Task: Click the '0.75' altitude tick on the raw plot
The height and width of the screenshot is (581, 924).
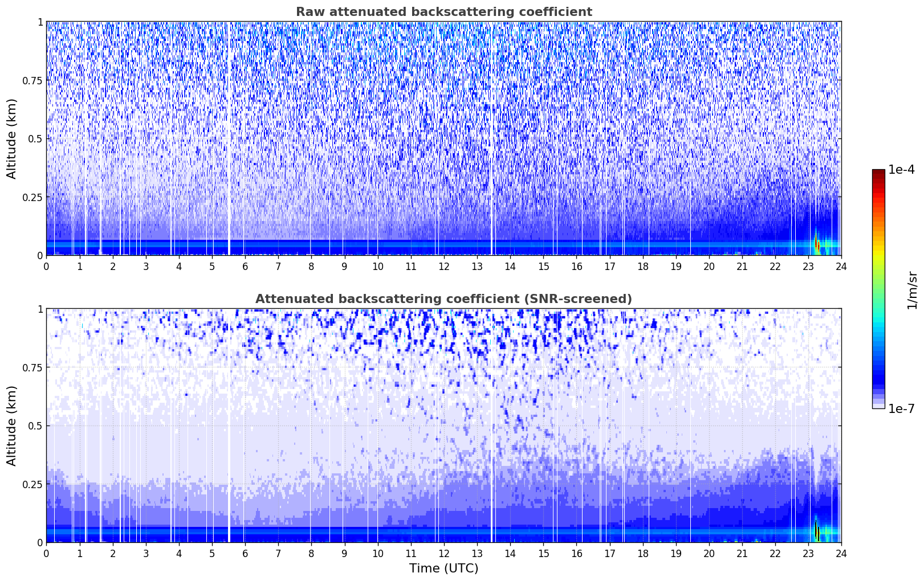Action: (x=32, y=80)
